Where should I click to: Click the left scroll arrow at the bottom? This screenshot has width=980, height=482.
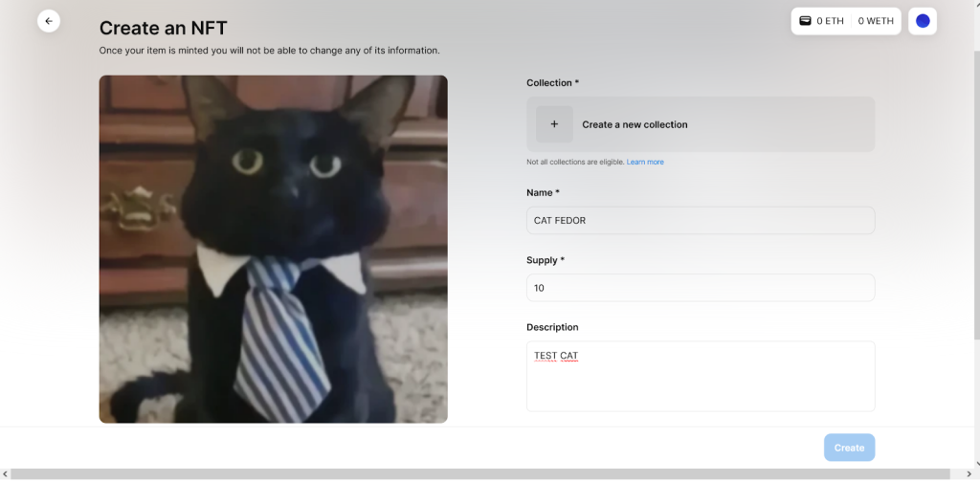click(5, 475)
